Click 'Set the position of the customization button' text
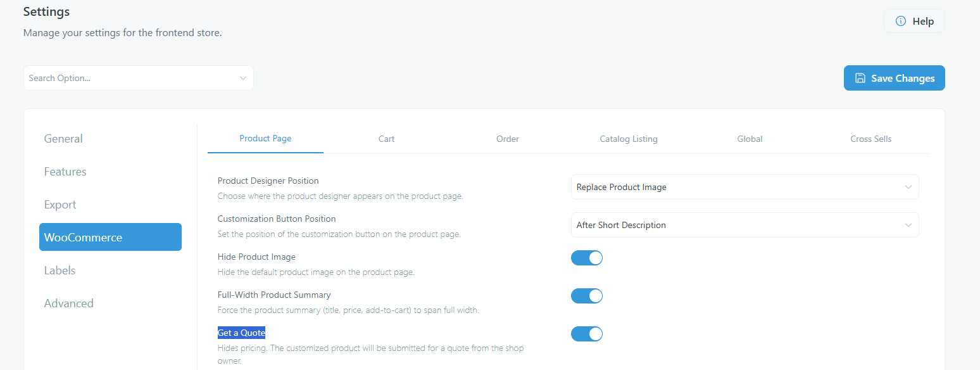This screenshot has width=980, height=370. point(339,234)
